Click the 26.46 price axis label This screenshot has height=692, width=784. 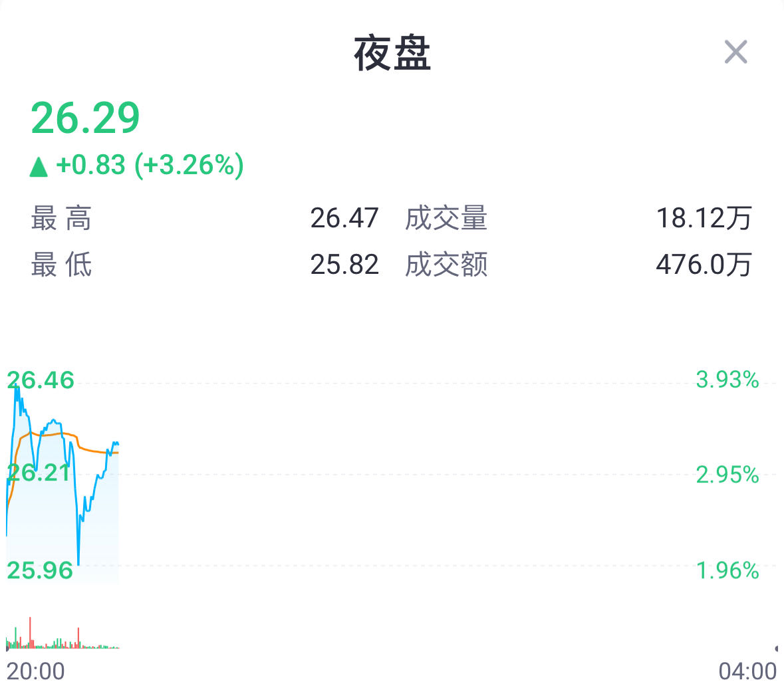[x=41, y=380]
